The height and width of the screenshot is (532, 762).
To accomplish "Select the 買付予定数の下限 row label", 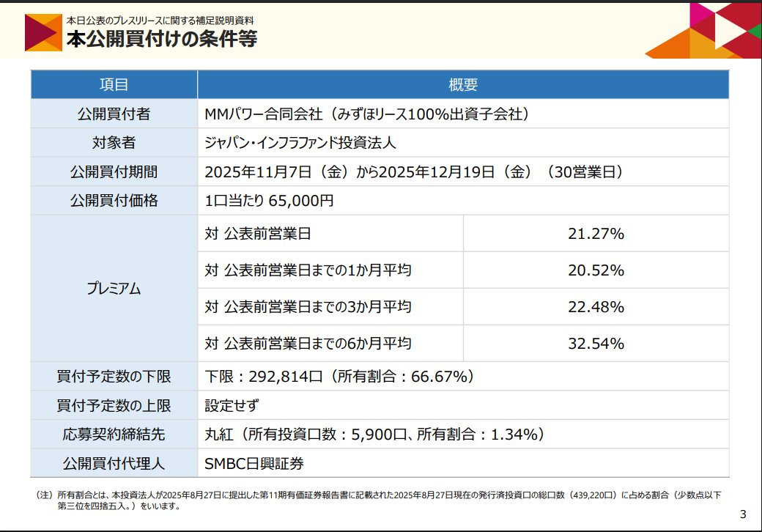I will tap(114, 377).
